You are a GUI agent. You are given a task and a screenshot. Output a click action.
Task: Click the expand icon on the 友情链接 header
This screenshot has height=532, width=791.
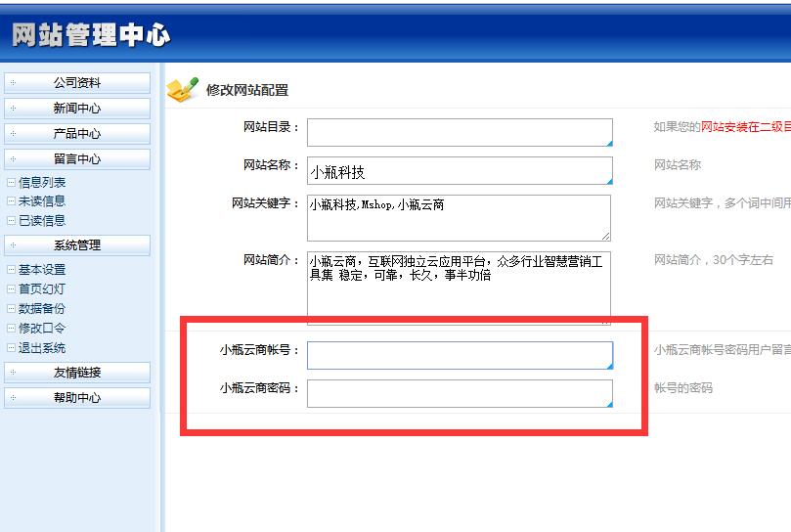tap(13, 373)
